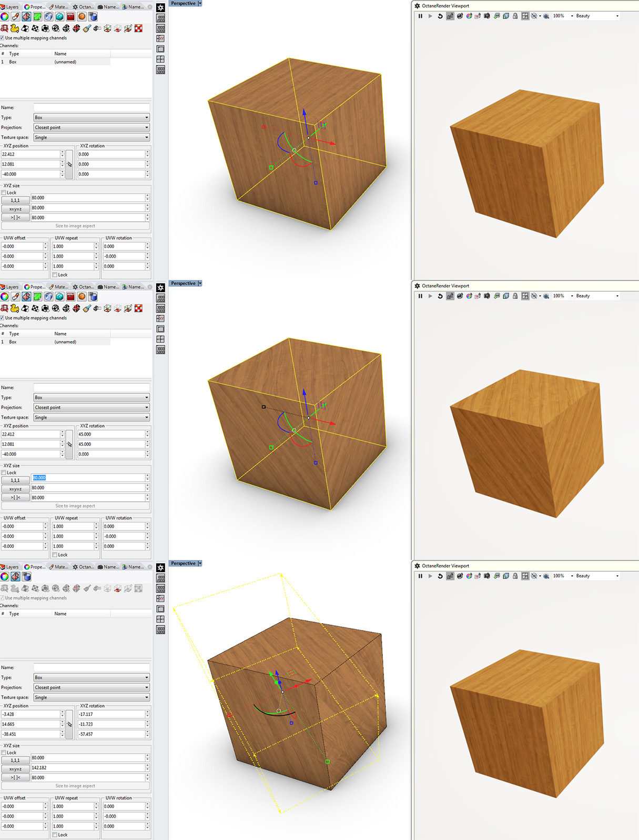Open 100% zoom dropdown in the bottom Octane viewport
This screenshot has width=639, height=840.
tap(572, 576)
